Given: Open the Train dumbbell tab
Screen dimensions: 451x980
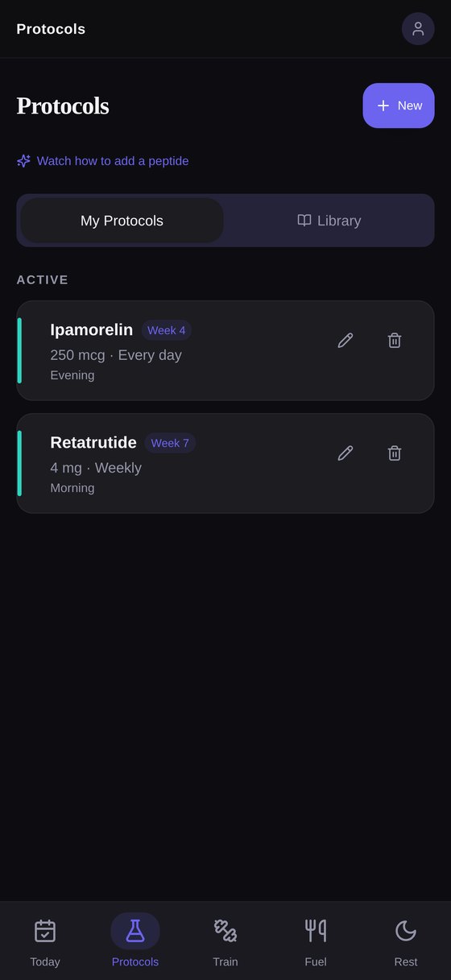Looking at the screenshot, I should pyautogui.click(x=225, y=942).
